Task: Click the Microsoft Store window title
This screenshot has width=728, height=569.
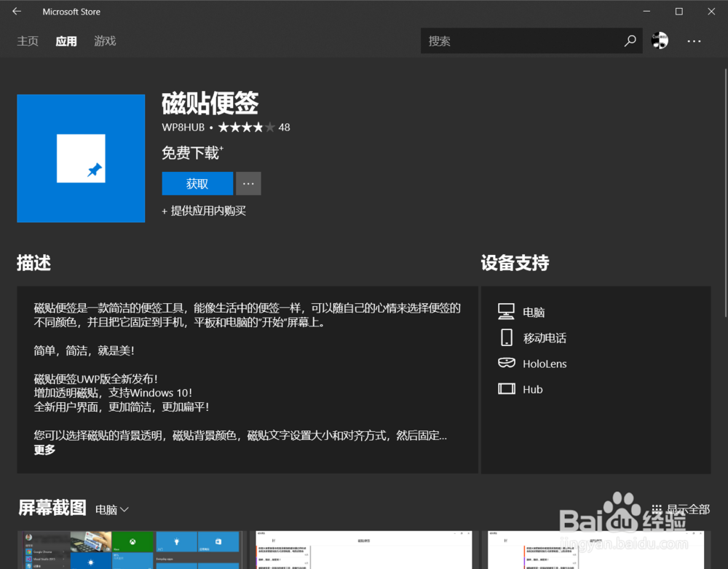Action: (x=71, y=12)
